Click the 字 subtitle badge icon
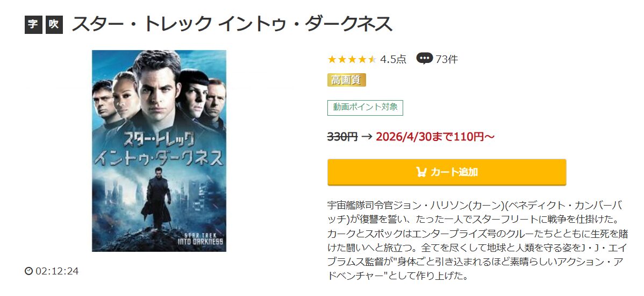 pos(33,25)
